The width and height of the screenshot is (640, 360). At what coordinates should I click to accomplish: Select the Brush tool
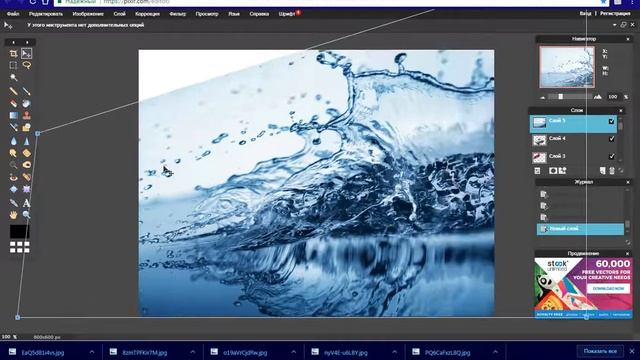[x=27, y=91]
